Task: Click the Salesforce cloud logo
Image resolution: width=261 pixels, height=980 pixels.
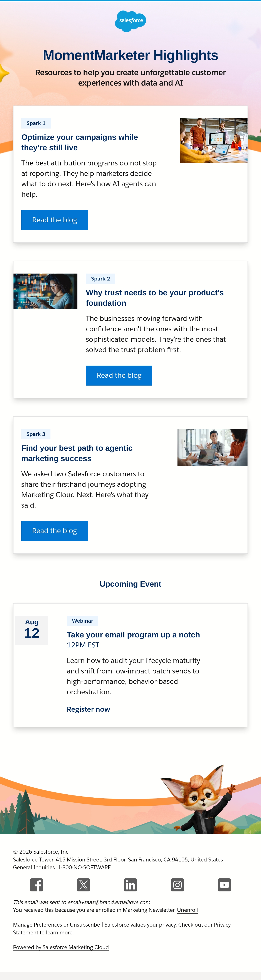Action: coord(131,21)
